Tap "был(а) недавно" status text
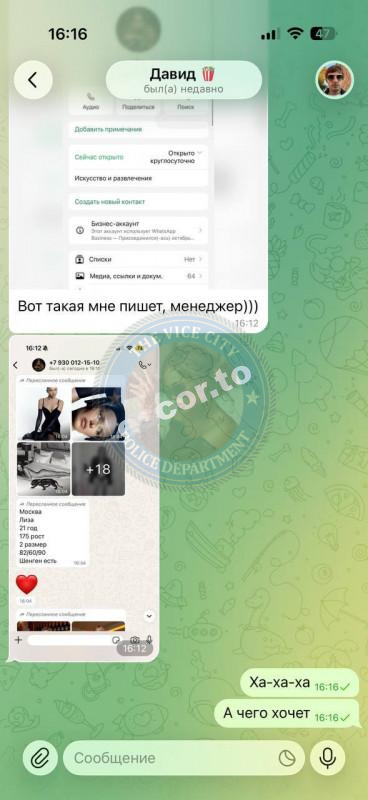Screen dimensions: 368x800 point(184,89)
